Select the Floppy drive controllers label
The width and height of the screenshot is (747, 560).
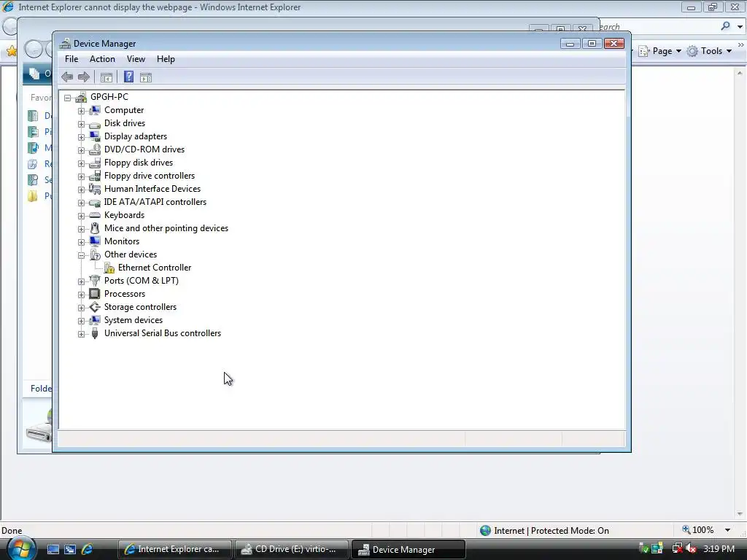click(150, 176)
